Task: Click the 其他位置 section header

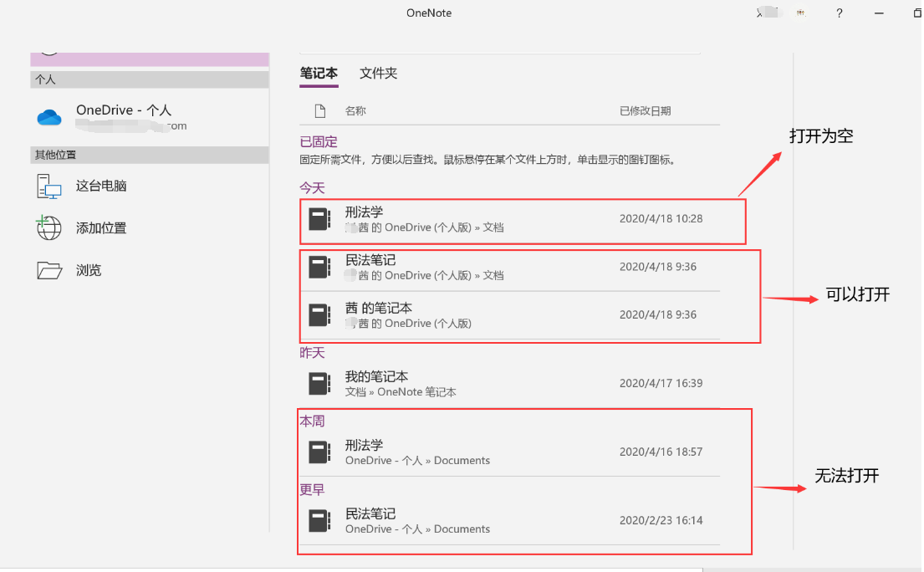Action: tap(150, 155)
